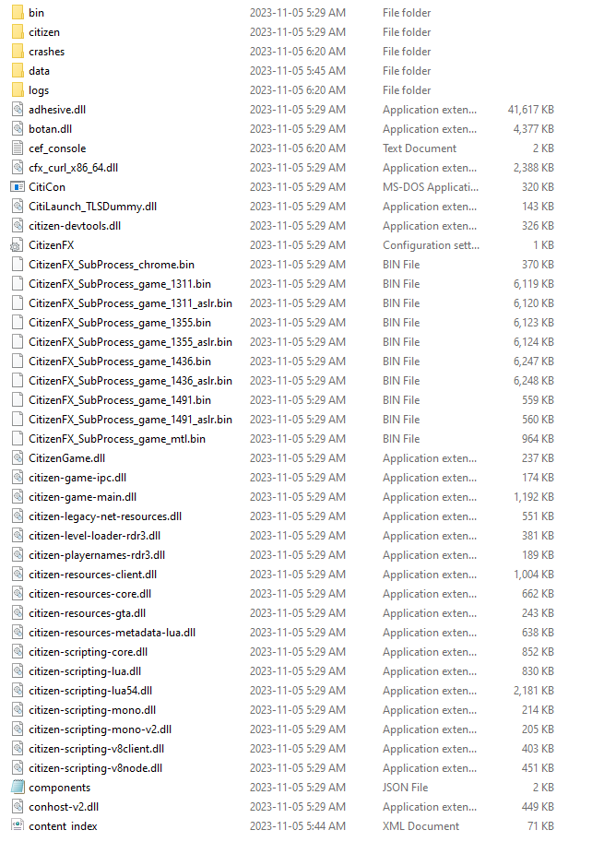The height and width of the screenshot is (842, 616).
Task: Click the logs folder icon
Action: (18, 89)
